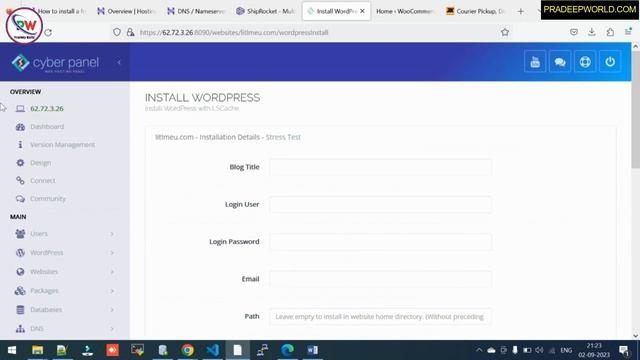
Task: Switch to the Home WooCommerce tab
Action: pos(404,11)
